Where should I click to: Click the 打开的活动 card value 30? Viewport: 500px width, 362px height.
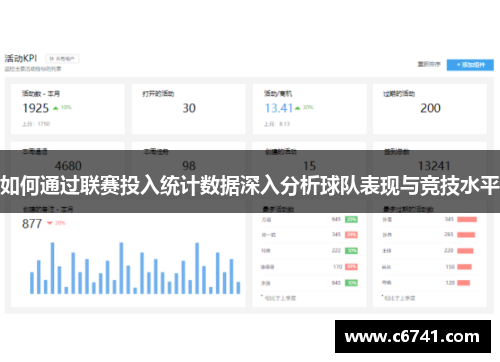(189, 108)
